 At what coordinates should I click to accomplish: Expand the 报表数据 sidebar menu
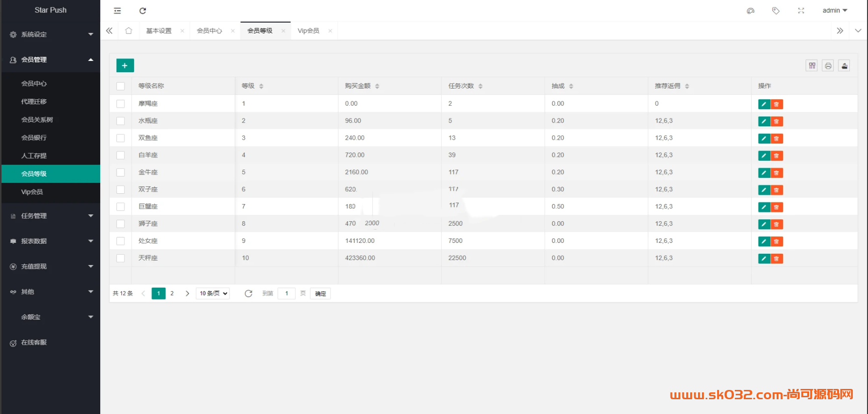click(51, 241)
